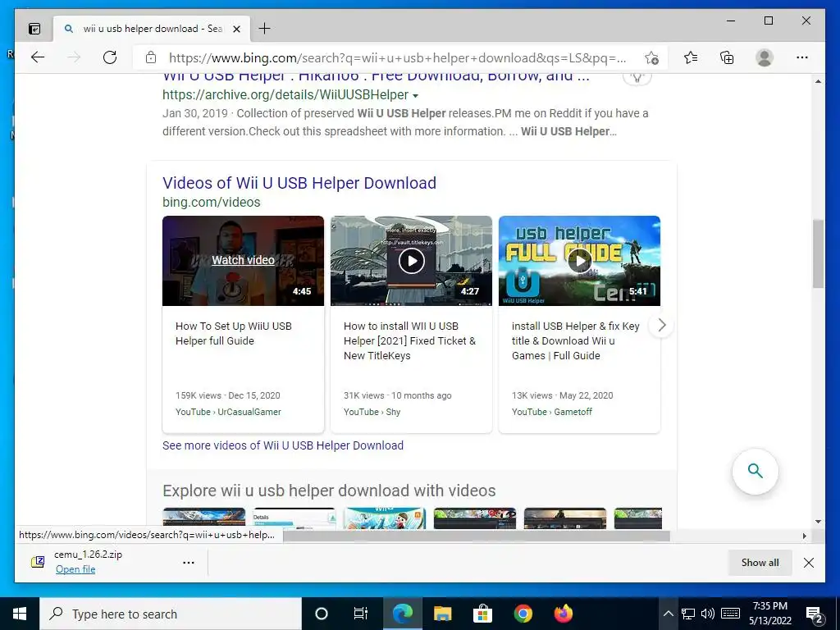
Task: Open the volume speaker icon
Action: point(708,614)
